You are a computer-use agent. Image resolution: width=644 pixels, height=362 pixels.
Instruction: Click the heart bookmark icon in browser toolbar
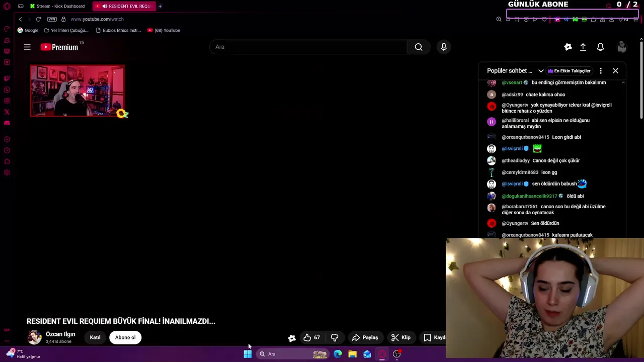pyautogui.click(x=544, y=19)
